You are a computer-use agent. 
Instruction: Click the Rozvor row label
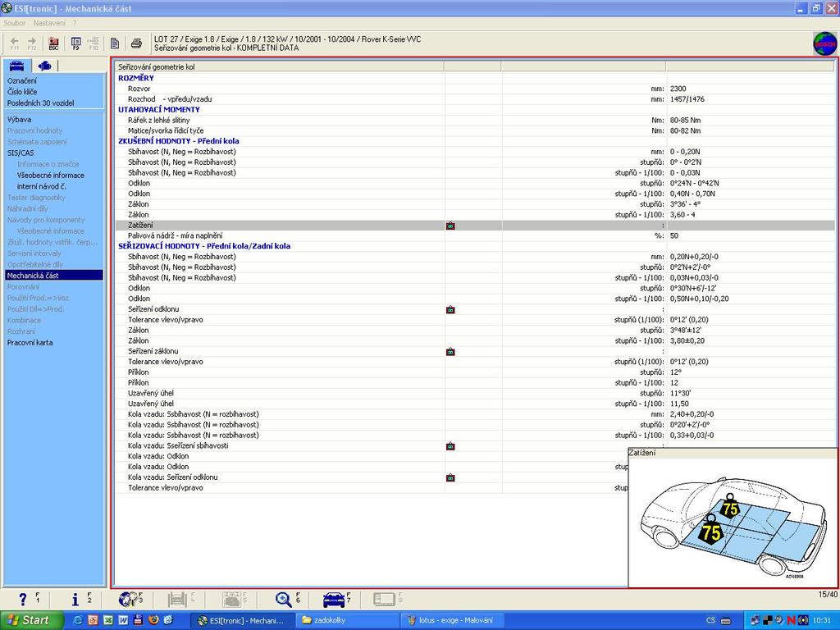pyautogui.click(x=139, y=89)
